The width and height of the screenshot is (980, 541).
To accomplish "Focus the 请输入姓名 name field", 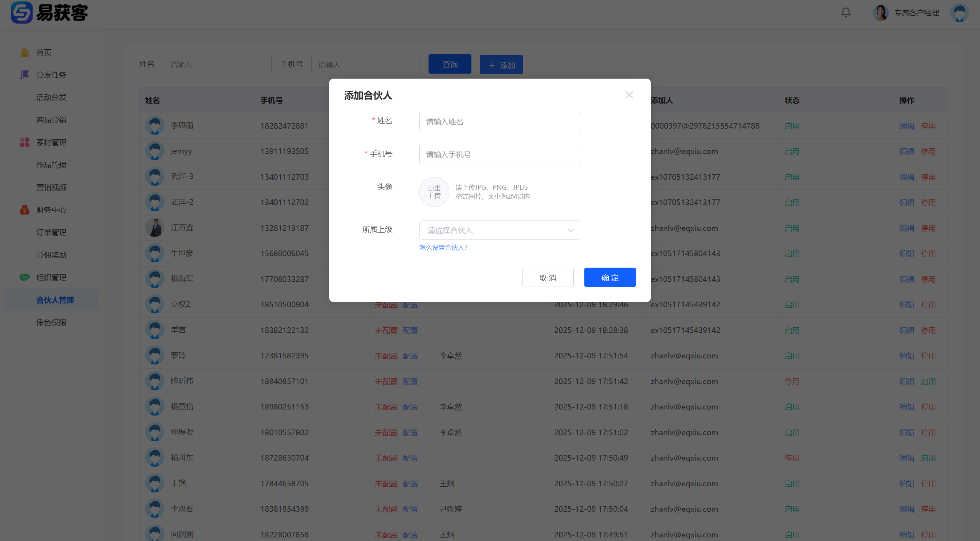I will 499,122.
